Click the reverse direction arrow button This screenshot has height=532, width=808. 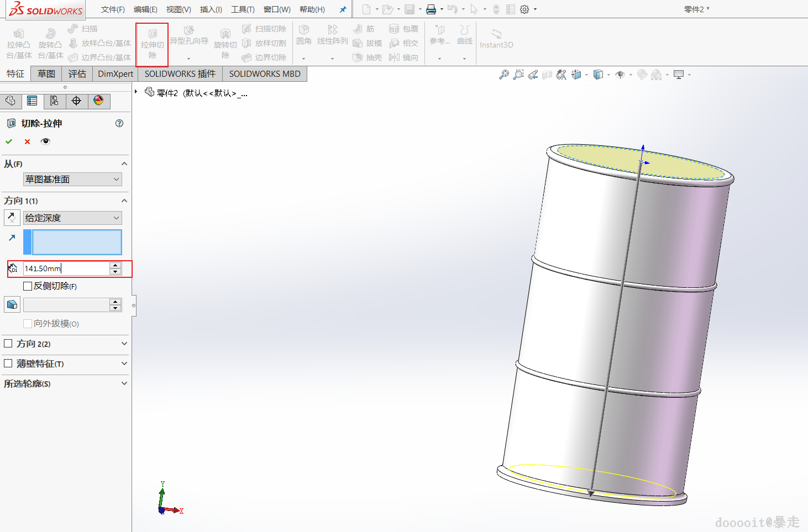(12, 218)
